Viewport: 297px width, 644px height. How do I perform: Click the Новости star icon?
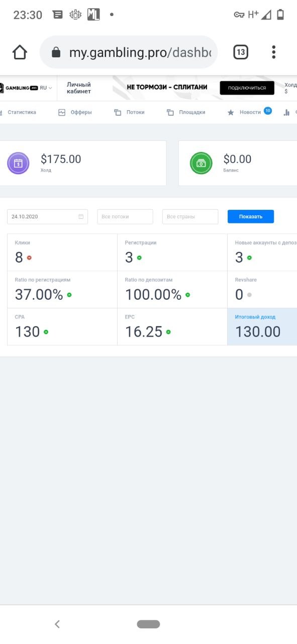pos(231,113)
